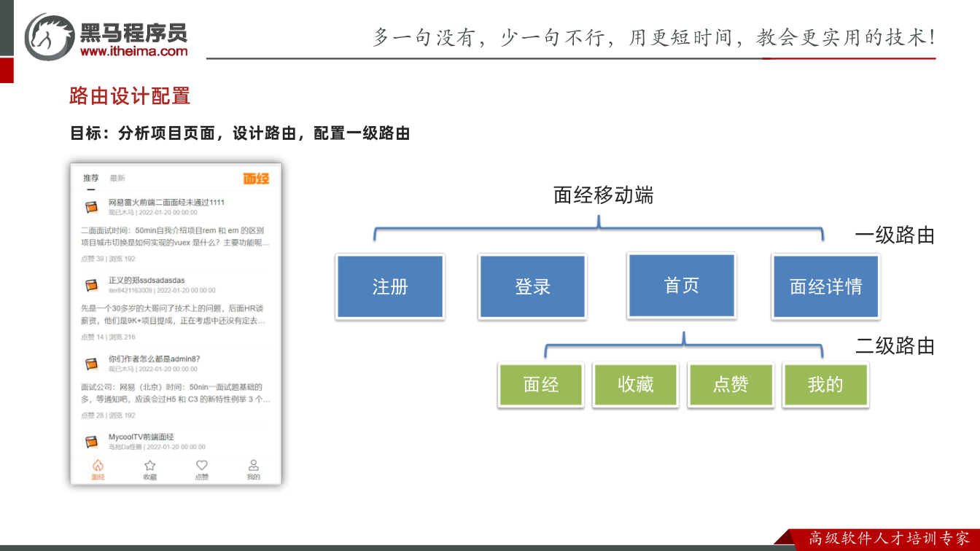This screenshot has height=551, width=980.
Task: Click avatar beside 网易雷火前端二面面经未通过1111
Action: pyautogui.click(x=92, y=207)
